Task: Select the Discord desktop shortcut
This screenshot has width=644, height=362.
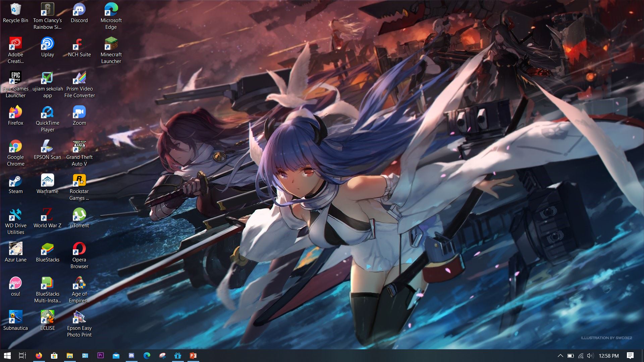Action: pyautogui.click(x=79, y=13)
